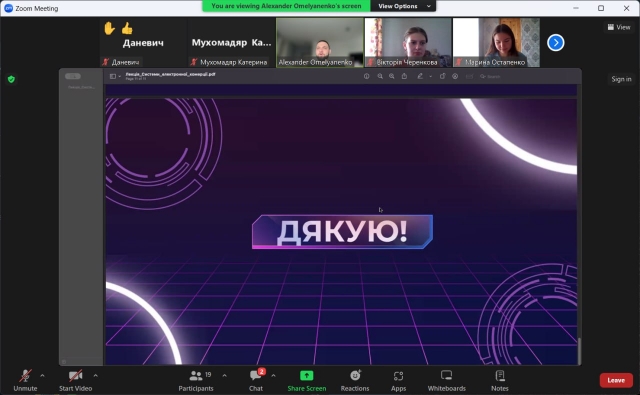Click the muted mic icon beside Мухомадяр Катерина
640x395 pixels.
pos(194,62)
